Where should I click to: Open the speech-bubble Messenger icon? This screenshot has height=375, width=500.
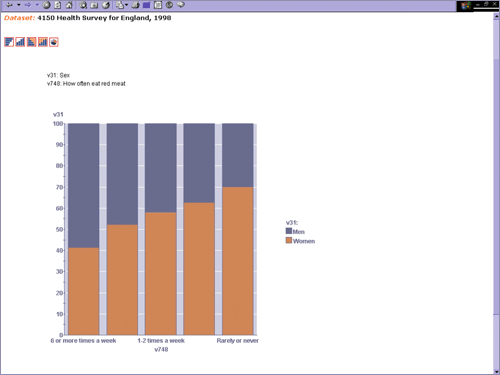(181, 5)
